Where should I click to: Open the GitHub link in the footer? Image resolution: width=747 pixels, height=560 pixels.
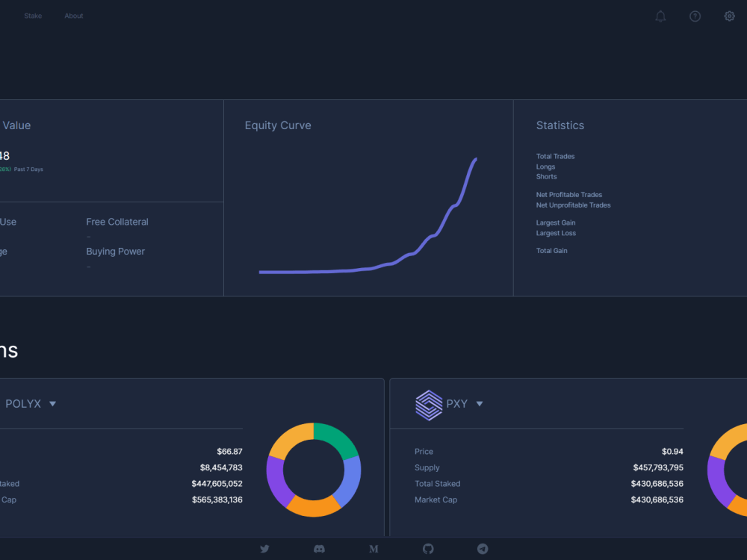click(428, 549)
